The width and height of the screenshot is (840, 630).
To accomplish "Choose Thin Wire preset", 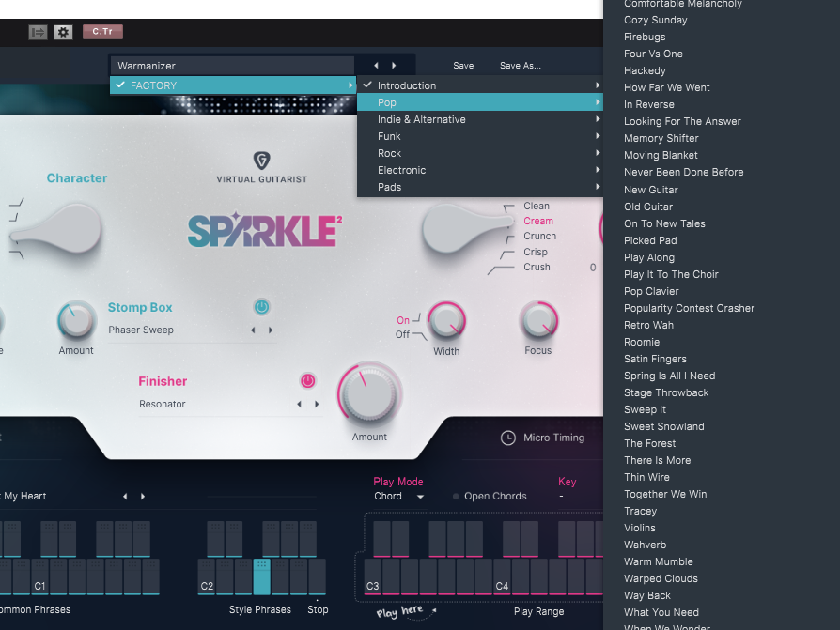I will [x=646, y=477].
